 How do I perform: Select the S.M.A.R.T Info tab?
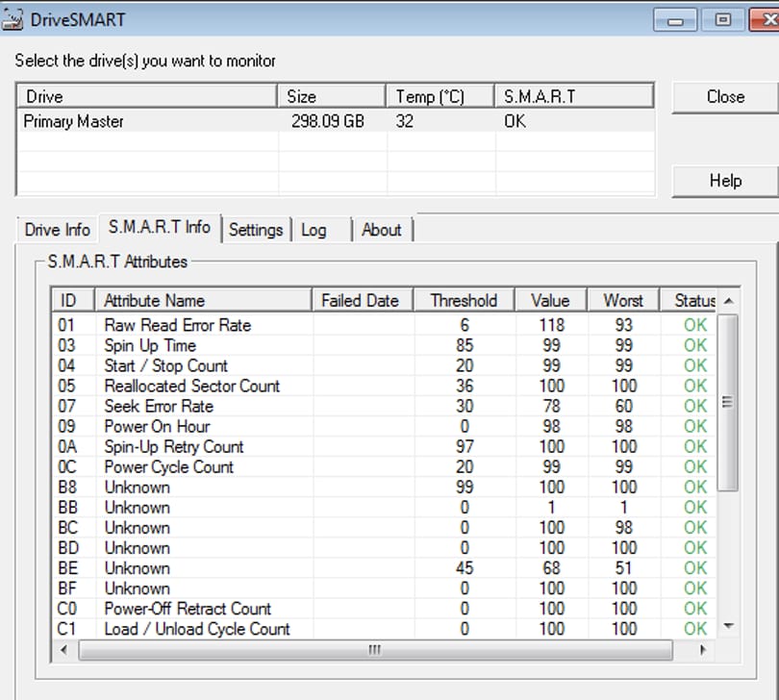[x=160, y=228]
